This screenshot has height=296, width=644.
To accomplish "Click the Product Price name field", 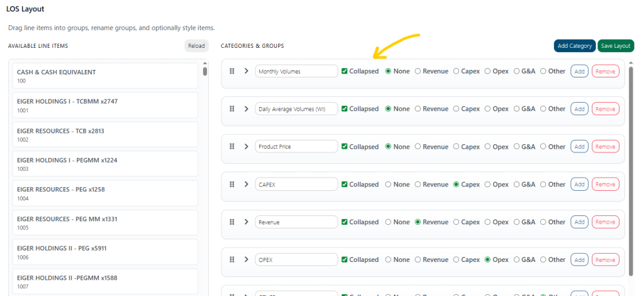I will [296, 147].
